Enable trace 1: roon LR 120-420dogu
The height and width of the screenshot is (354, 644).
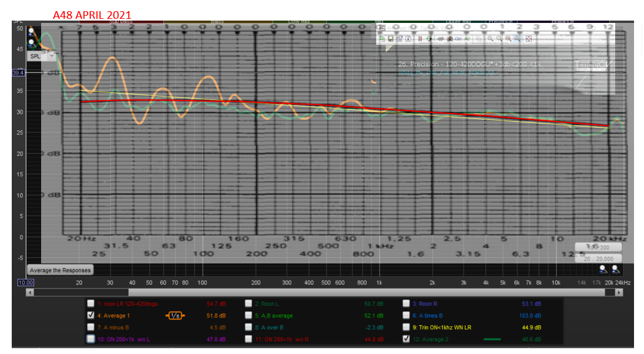[x=90, y=303]
